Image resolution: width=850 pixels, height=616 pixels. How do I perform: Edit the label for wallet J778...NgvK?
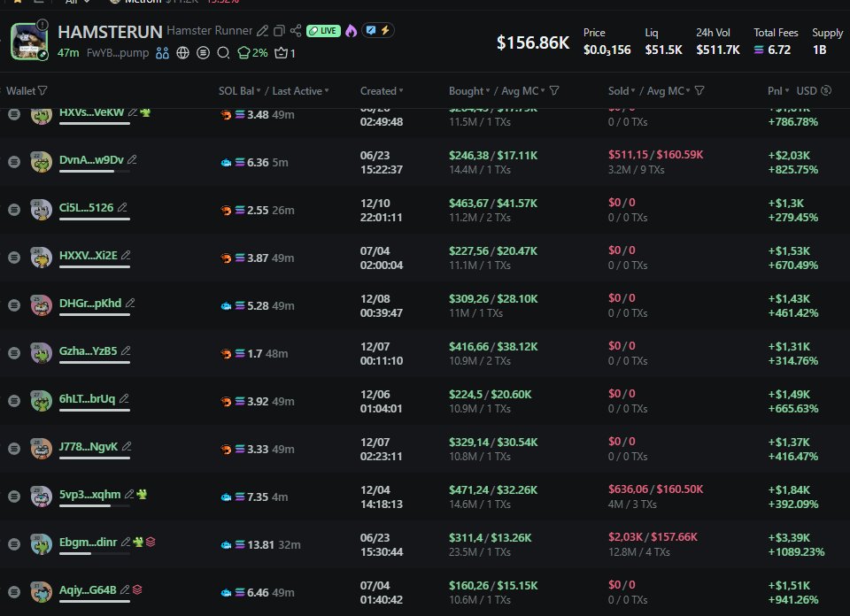pos(127,446)
